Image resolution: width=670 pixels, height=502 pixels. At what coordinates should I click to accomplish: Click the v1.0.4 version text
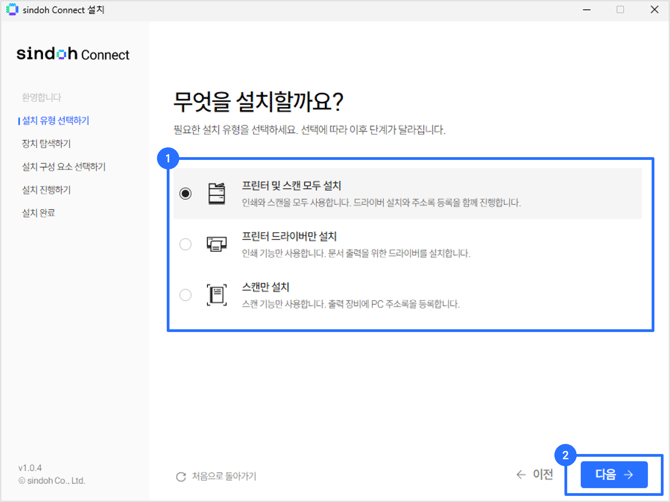pyautogui.click(x=30, y=468)
